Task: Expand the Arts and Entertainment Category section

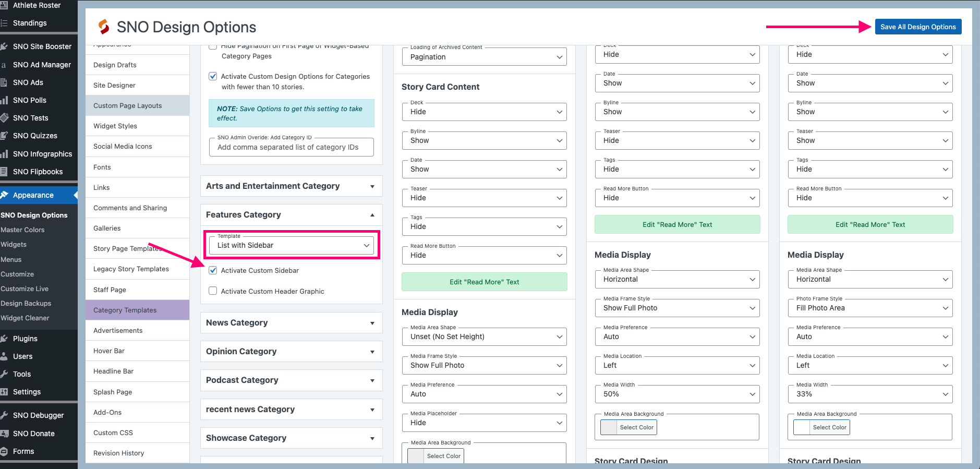Action: (x=292, y=186)
